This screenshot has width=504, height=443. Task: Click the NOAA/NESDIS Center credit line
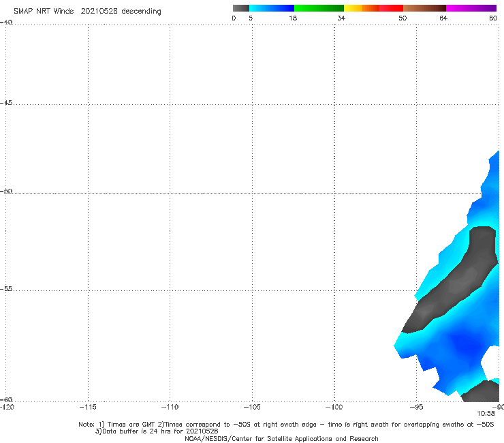coord(281,439)
